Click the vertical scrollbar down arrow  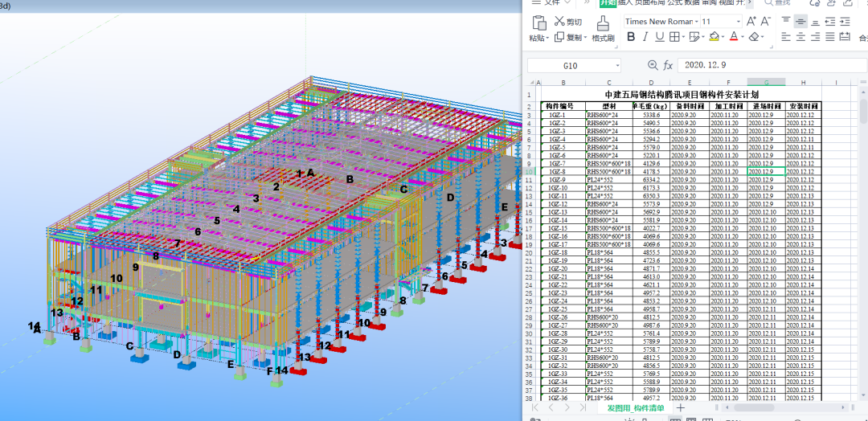pos(863,394)
